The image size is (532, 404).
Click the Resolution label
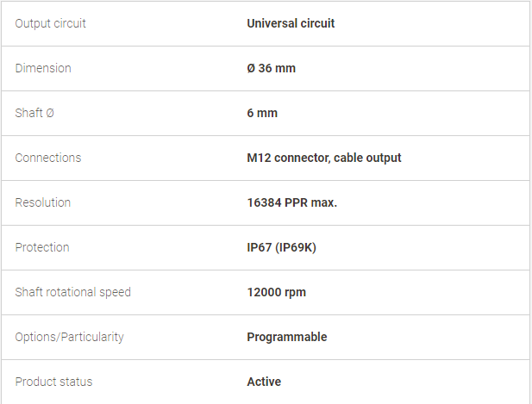click(x=43, y=202)
